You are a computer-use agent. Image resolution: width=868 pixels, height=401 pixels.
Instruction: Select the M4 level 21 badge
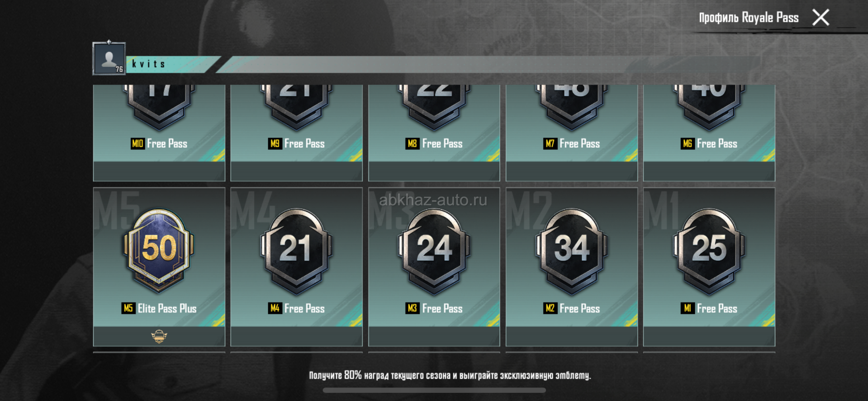coord(296,251)
